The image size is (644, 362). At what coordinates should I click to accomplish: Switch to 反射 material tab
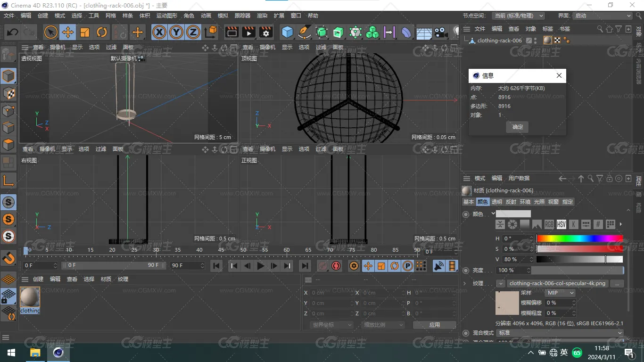[x=511, y=202]
